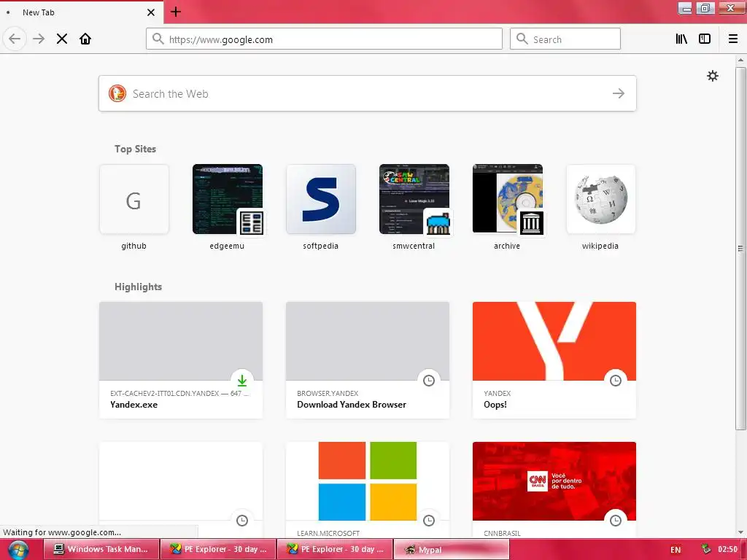Open the hamburger application menu

[733, 39]
